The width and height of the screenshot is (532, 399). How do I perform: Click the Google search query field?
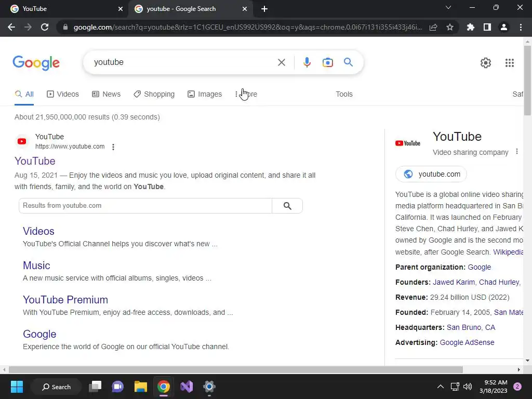[183, 62]
